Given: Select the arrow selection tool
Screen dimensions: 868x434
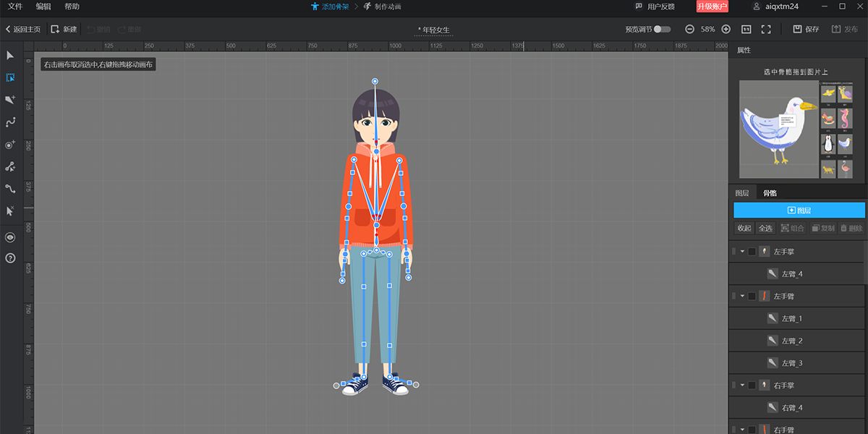Looking at the screenshot, I should coord(10,56).
